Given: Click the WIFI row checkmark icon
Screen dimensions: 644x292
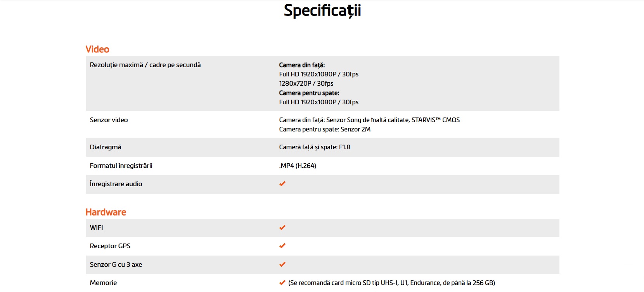Looking at the screenshot, I should (282, 228).
